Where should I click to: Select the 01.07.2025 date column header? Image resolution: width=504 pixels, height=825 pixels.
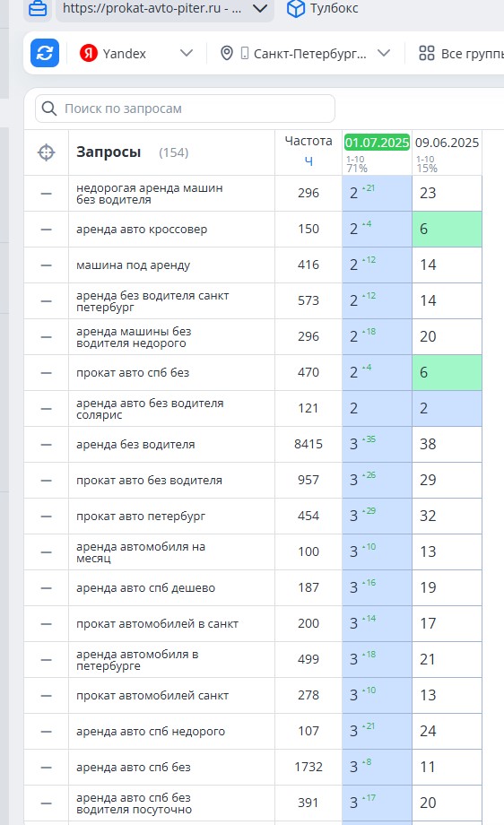377,143
